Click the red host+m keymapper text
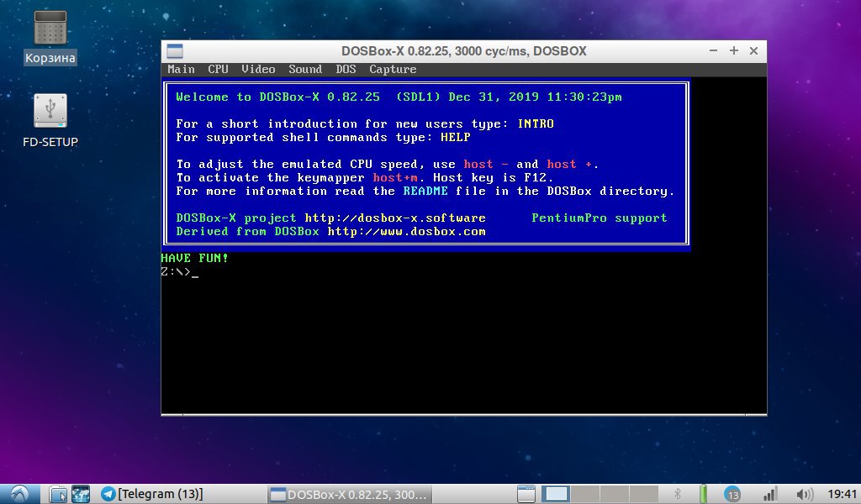 click(395, 178)
